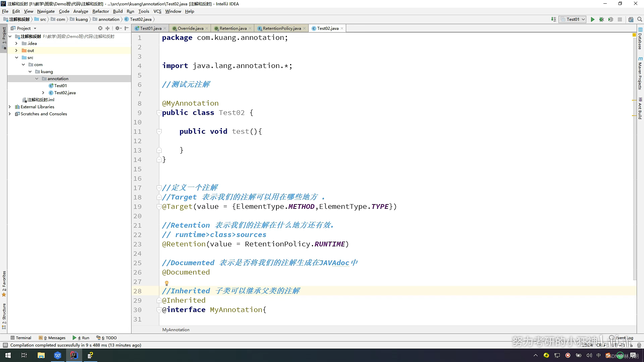The height and width of the screenshot is (362, 644).
Task: Click the Run button in toolbar
Action: pyautogui.click(x=592, y=19)
